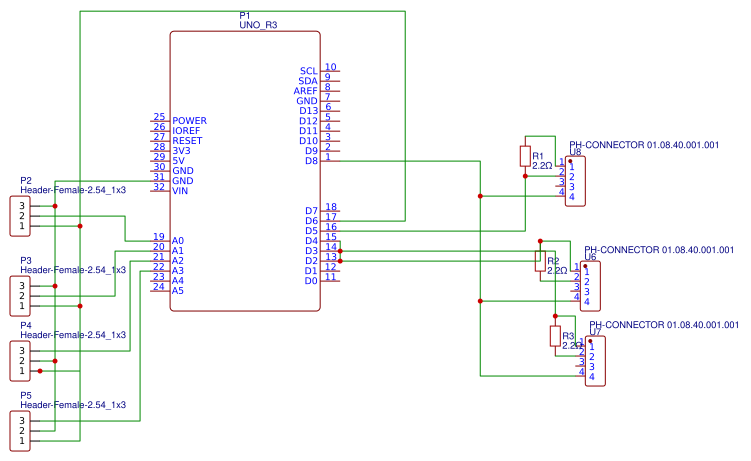This screenshot has width=751, height=461.
Task: Click the D3 pin label
Action: tap(311, 251)
